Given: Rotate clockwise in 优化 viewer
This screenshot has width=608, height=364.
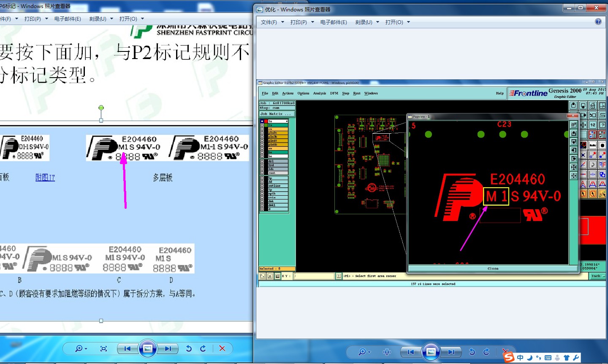Looking at the screenshot, I should (x=486, y=352).
